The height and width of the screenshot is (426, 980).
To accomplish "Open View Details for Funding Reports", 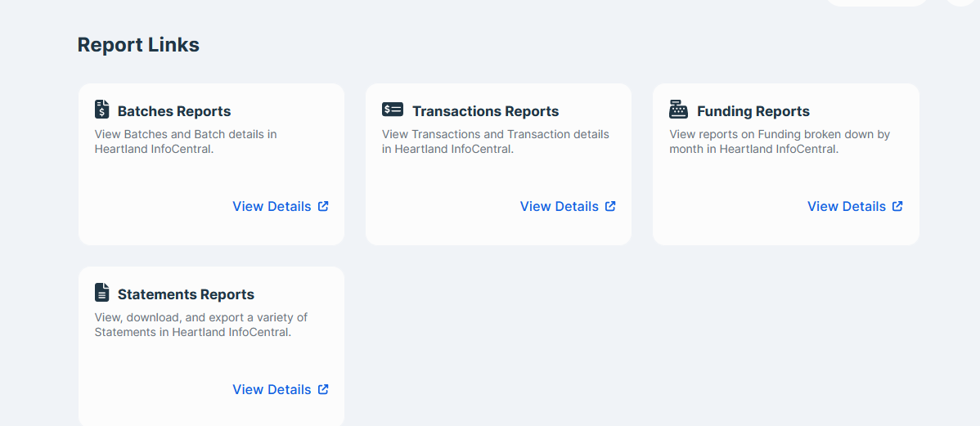I will 855,206.
